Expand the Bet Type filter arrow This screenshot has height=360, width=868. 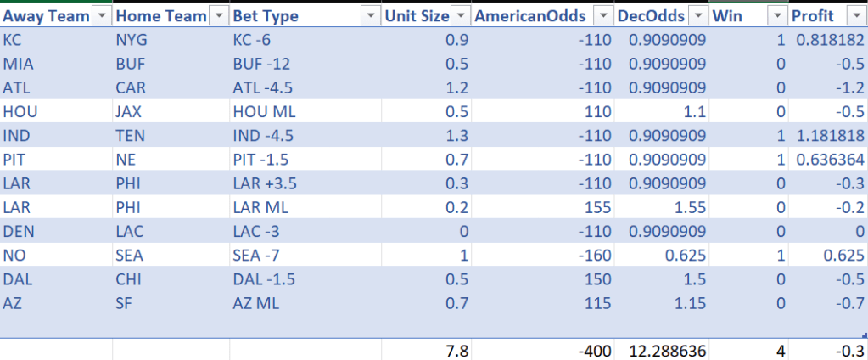click(370, 16)
